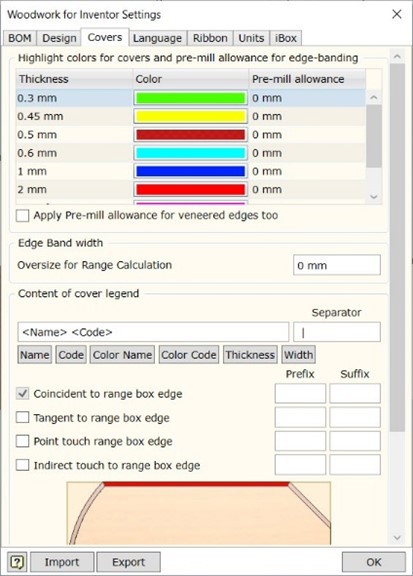Screen dimensions: 413x576
Task: Open the Language tab
Action: pyautogui.click(x=157, y=38)
